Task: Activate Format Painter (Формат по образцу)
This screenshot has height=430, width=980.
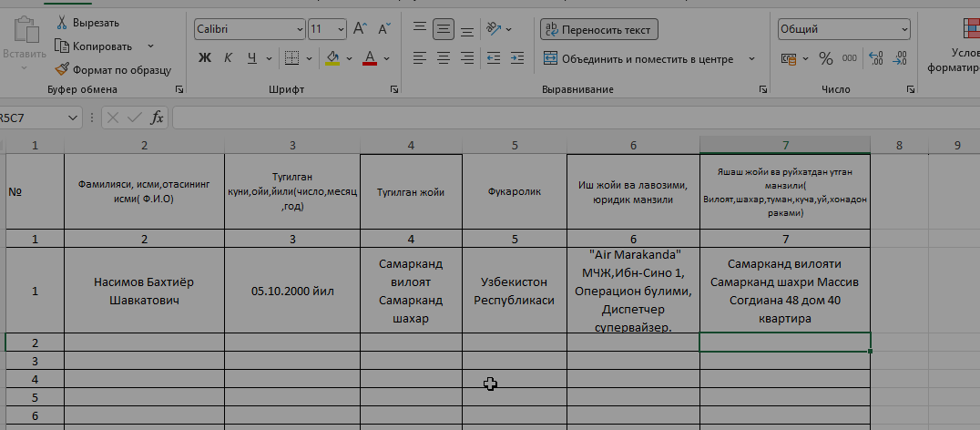Action: pyautogui.click(x=113, y=70)
